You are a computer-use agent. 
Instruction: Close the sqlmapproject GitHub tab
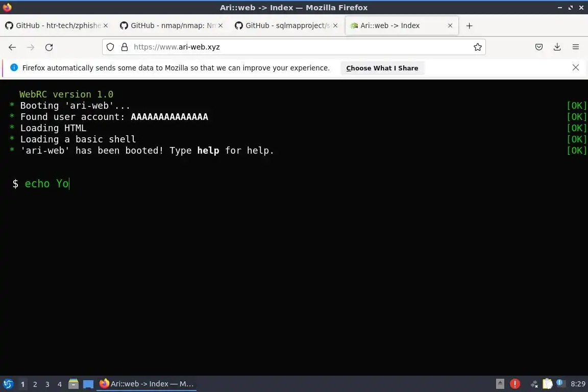[335, 26]
